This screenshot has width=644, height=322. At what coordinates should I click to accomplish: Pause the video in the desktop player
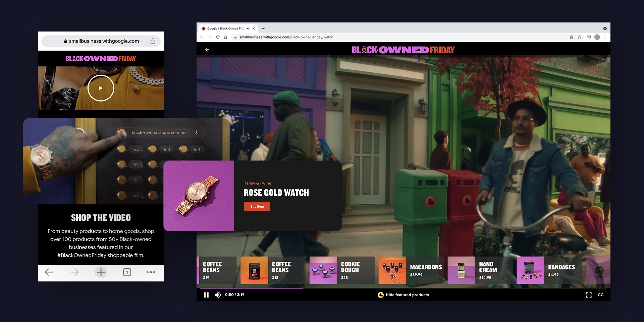(206, 295)
